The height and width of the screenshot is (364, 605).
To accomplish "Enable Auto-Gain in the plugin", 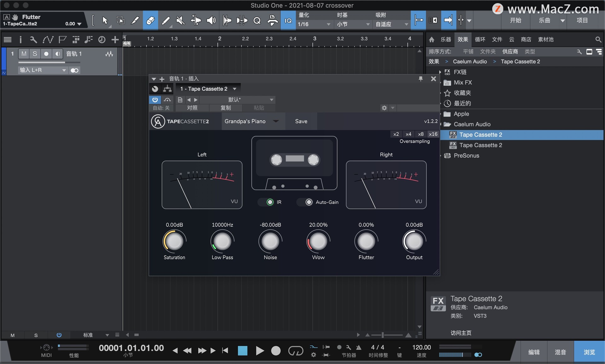I will pyautogui.click(x=308, y=202).
